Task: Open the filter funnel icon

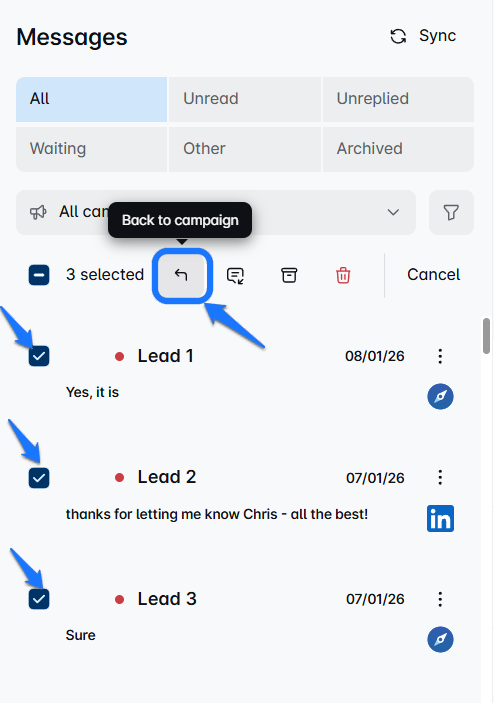Action: [451, 212]
